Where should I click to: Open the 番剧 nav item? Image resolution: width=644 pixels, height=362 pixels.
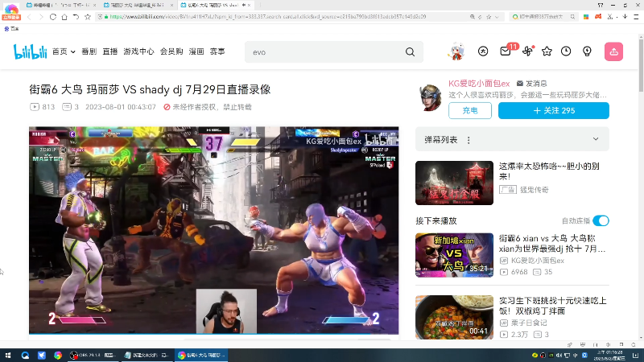click(x=89, y=51)
